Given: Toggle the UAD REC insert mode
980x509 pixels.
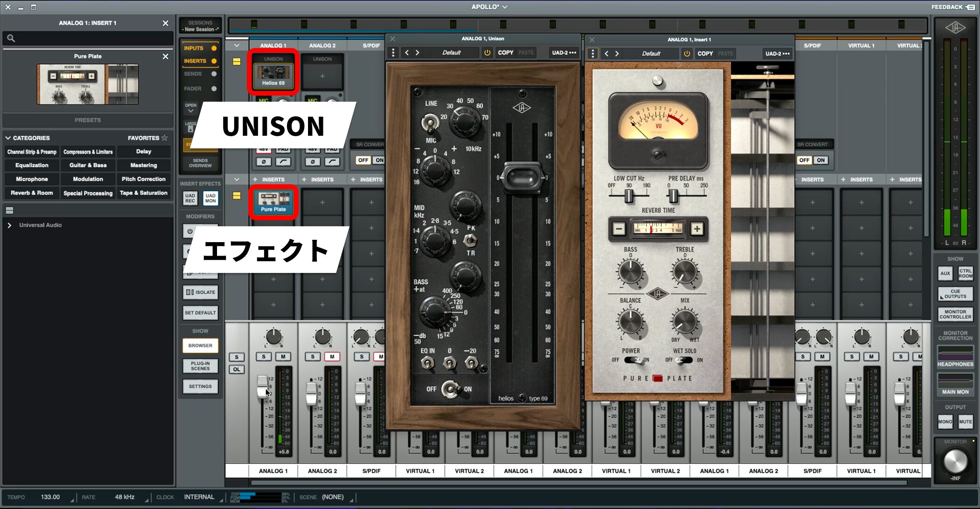Looking at the screenshot, I should [x=190, y=198].
